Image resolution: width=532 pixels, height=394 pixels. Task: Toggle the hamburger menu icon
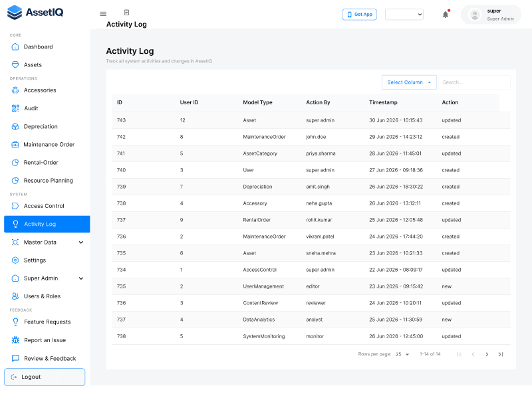tap(103, 14)
